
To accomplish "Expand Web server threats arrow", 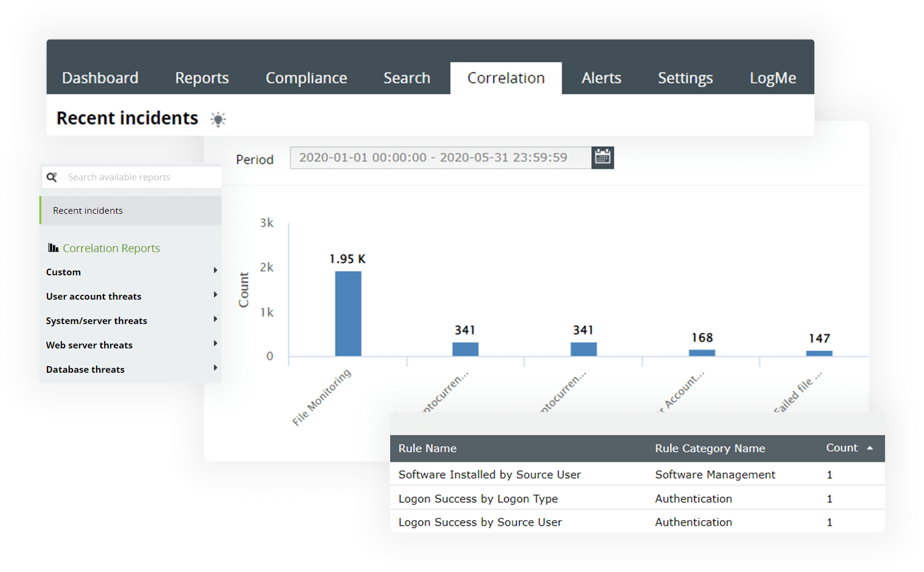I will pyautogui.click(x=215, y=344).
